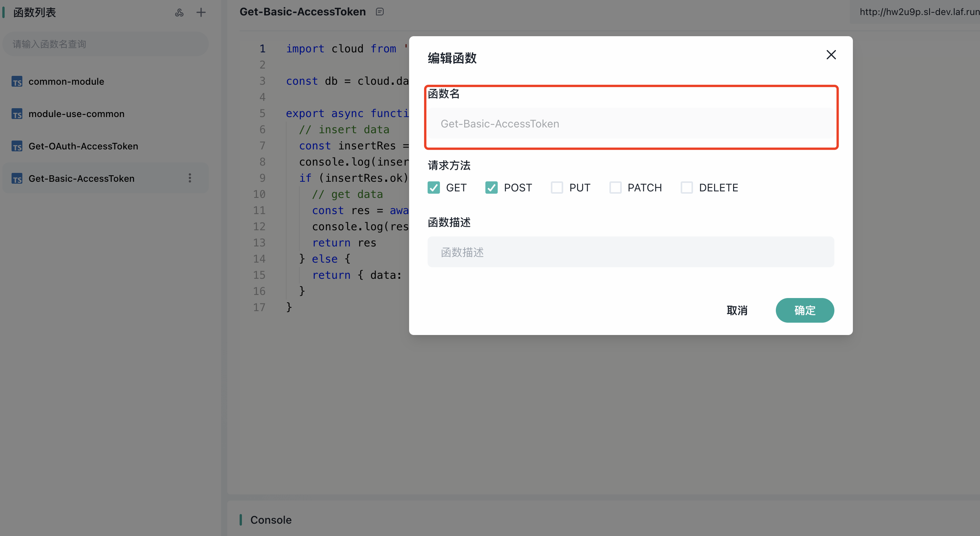Close the 编辑函数 dialog with the X icon
Viewport: 980px width, 536px height.
point(831,55)
